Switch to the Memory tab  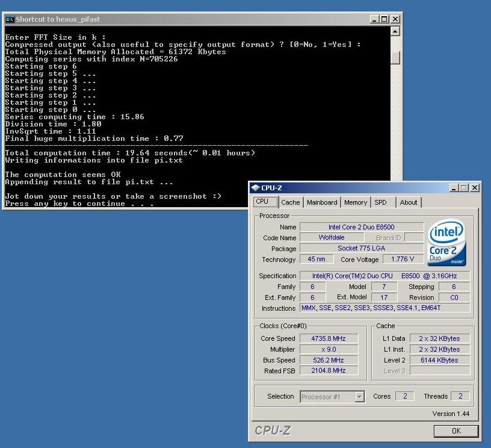click(x=356, y=202)
